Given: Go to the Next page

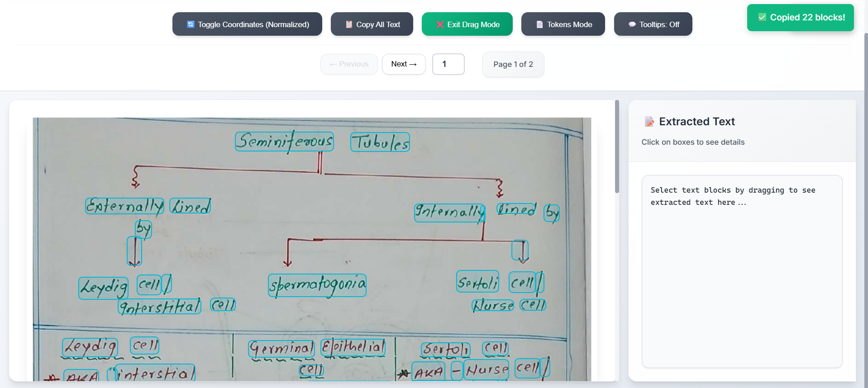Looking at the screenshot, I should (x=404, y=64).
